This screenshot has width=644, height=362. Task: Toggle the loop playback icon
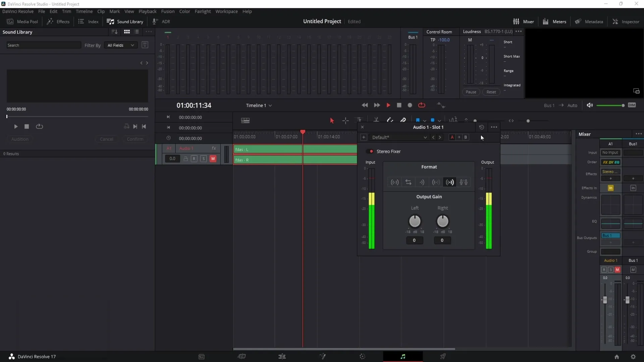(x=422, y=105)
